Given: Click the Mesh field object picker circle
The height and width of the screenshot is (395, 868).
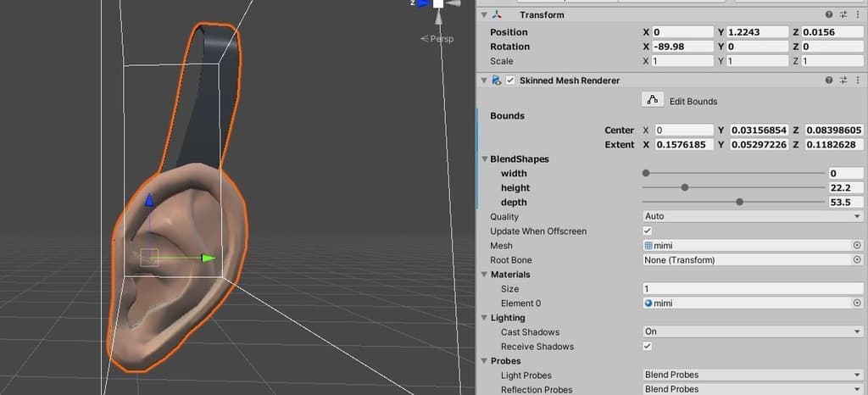Looking at the screenshot, I should coord(857,246).
